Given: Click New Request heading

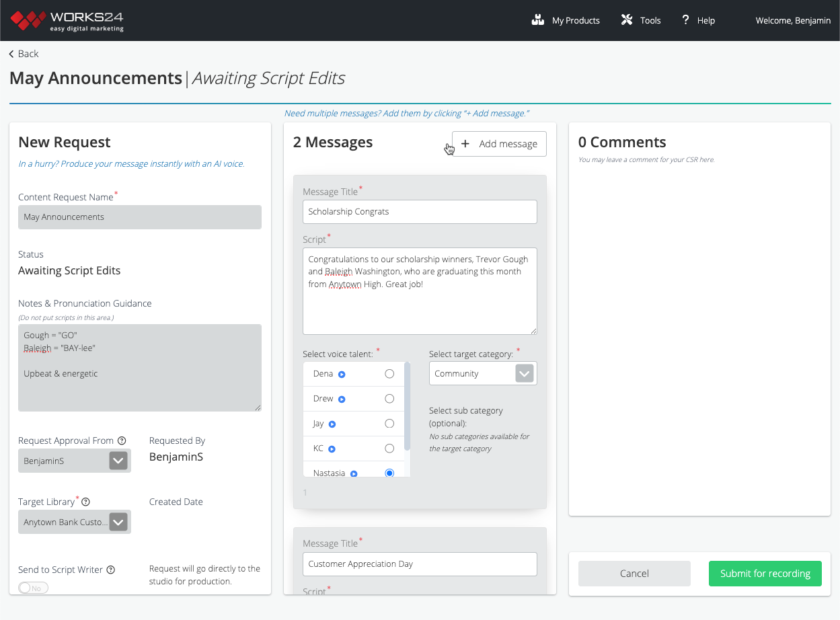Looking at the screenshot, I should pyautogui.click(x=65, y=143).
